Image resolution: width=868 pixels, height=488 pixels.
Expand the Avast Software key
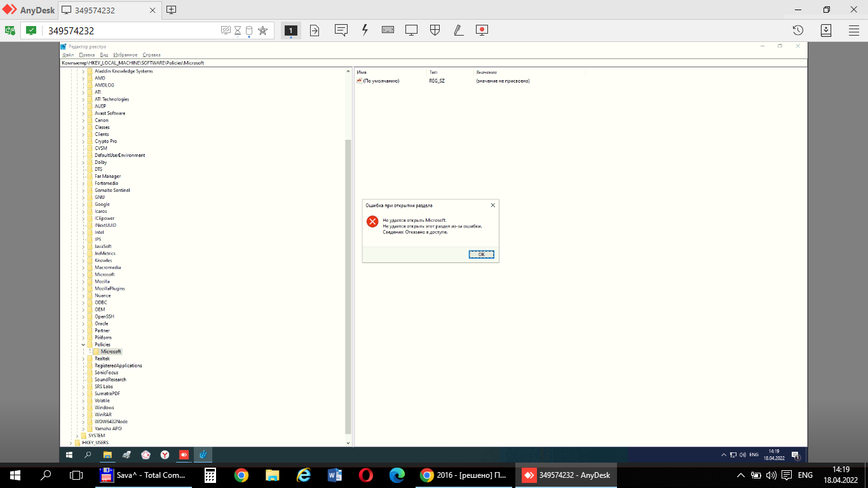pyautogui.click(x=83, y=113)
